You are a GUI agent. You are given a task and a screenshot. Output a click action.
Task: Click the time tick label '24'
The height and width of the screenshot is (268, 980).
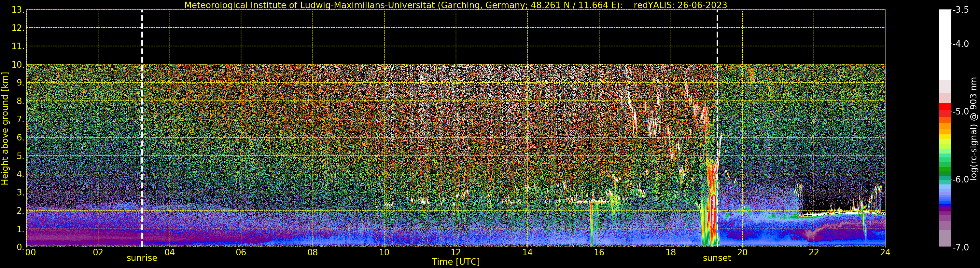885,252
